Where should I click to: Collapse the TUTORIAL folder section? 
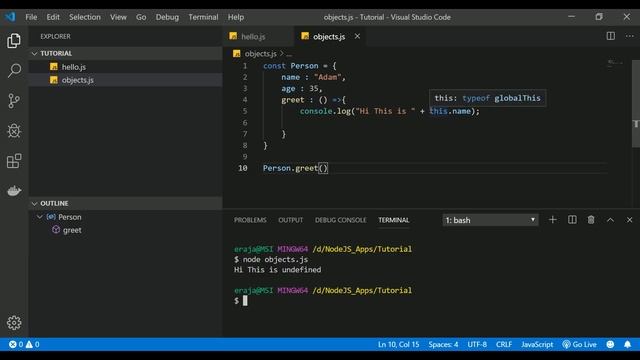click(x=125, y=53)
